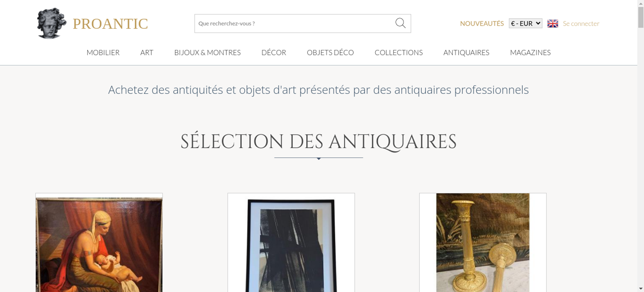This screenshot has width=644, height=292.
Task: Open the gilded candlesticks thumbnail
Action: pos(483,243)
